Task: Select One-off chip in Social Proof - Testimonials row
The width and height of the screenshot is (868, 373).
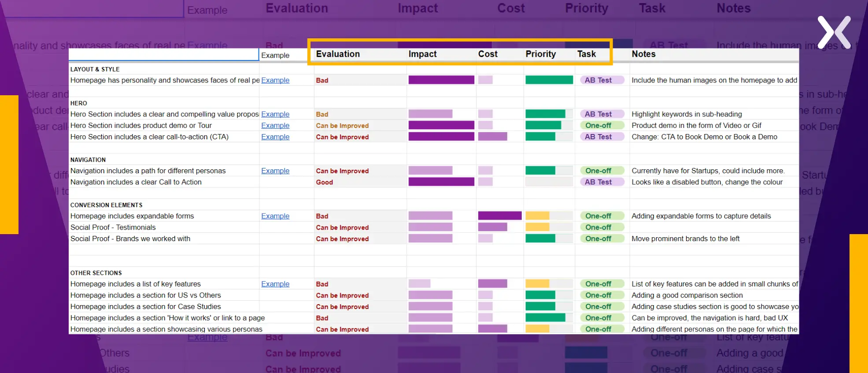Action: click(x=602, y=228)
